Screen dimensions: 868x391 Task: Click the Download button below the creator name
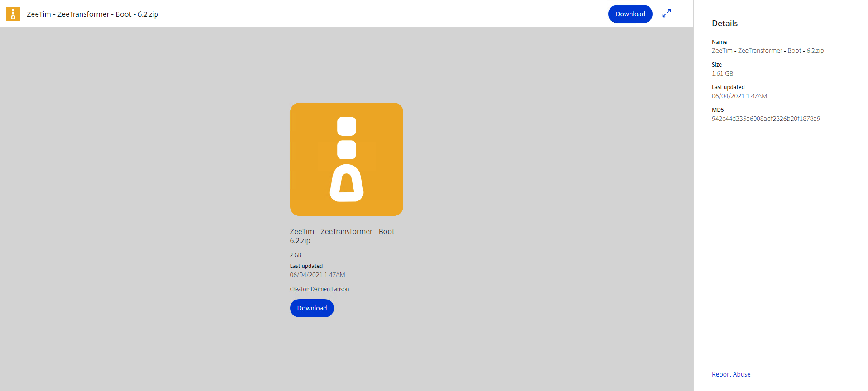point(312,308)
